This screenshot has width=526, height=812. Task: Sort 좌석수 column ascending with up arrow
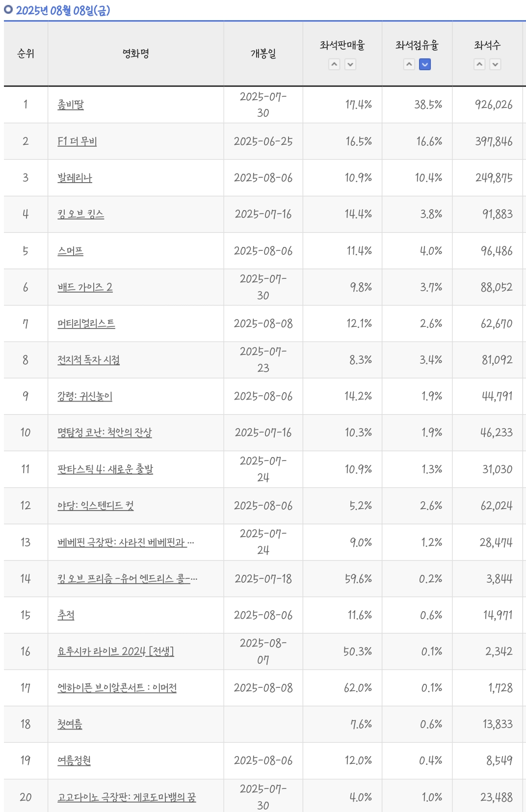(x=480, y=64)
